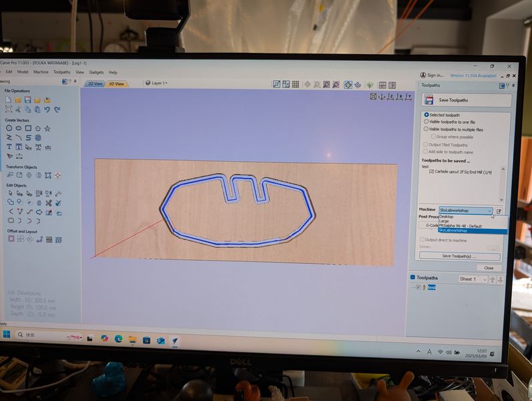This screenshot has height=401, width=532.
Task: Select the Draw Star tool
Action: [47, 128]
